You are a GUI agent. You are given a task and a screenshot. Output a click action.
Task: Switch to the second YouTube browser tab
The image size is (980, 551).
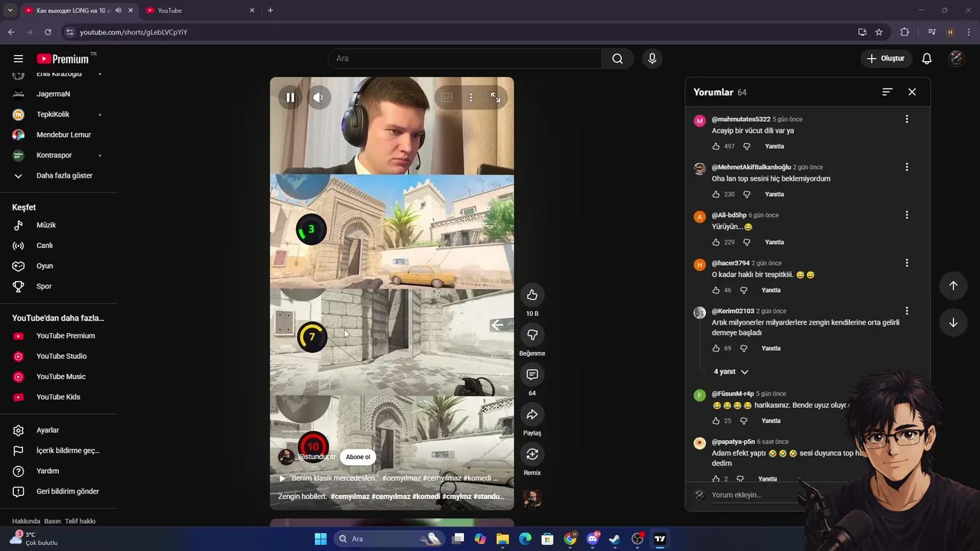coord(200,10)
